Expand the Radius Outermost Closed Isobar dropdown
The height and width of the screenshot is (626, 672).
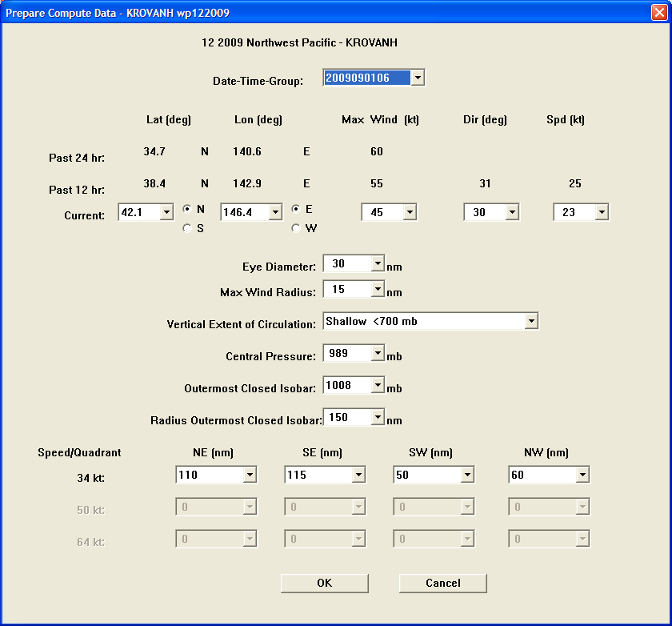378,417
